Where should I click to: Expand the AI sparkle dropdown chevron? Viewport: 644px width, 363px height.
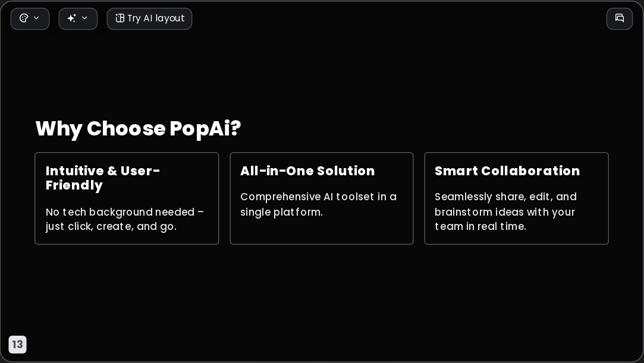coord(84,18)
